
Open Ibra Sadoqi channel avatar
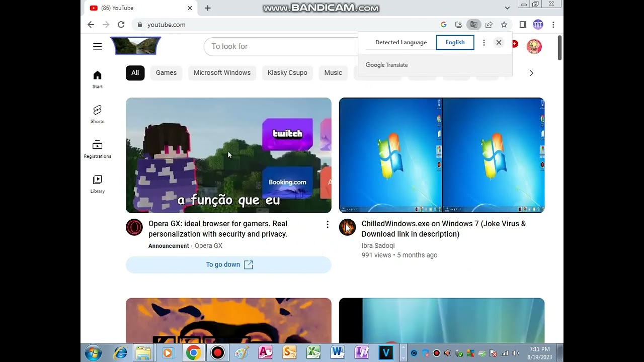tap(347, 227)
